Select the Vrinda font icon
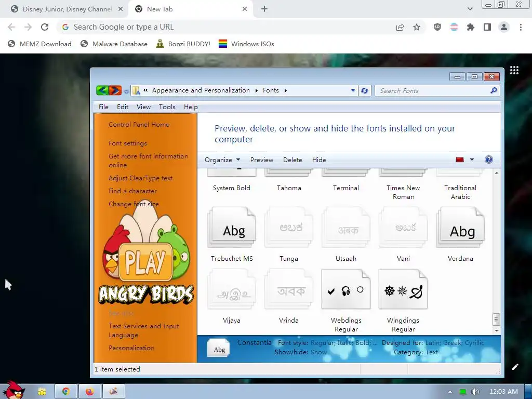532x399 pixels. (x=289, y=289)
